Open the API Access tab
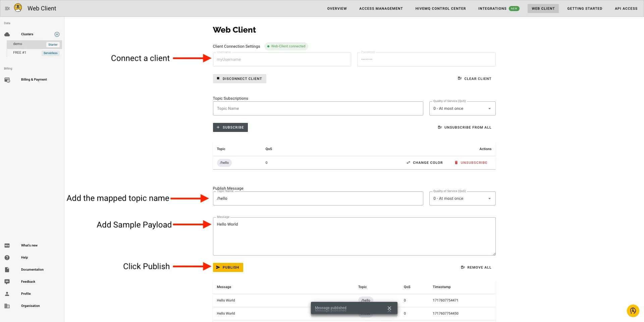 (x=626, y=8)
